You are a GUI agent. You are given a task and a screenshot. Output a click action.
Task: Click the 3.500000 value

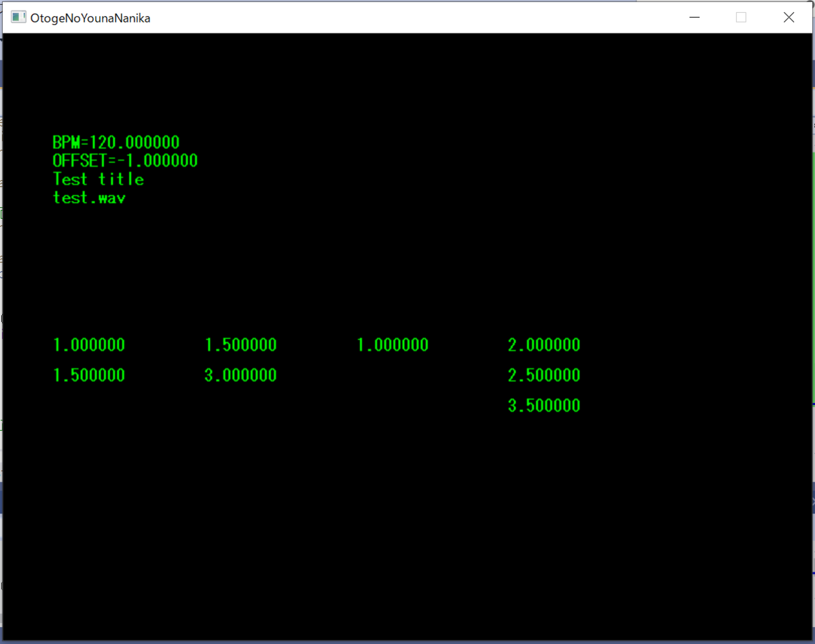(x=544, y=406)
